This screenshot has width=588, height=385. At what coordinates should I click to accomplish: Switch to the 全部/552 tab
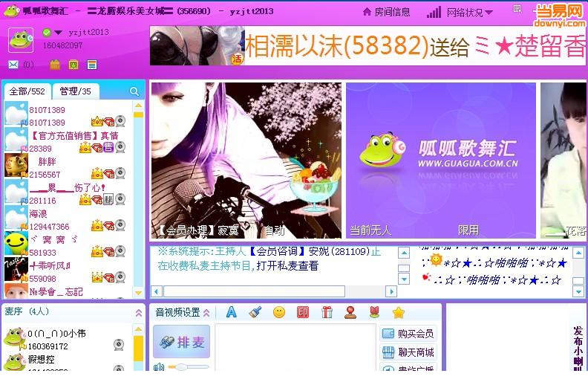(x=27, y=91)
